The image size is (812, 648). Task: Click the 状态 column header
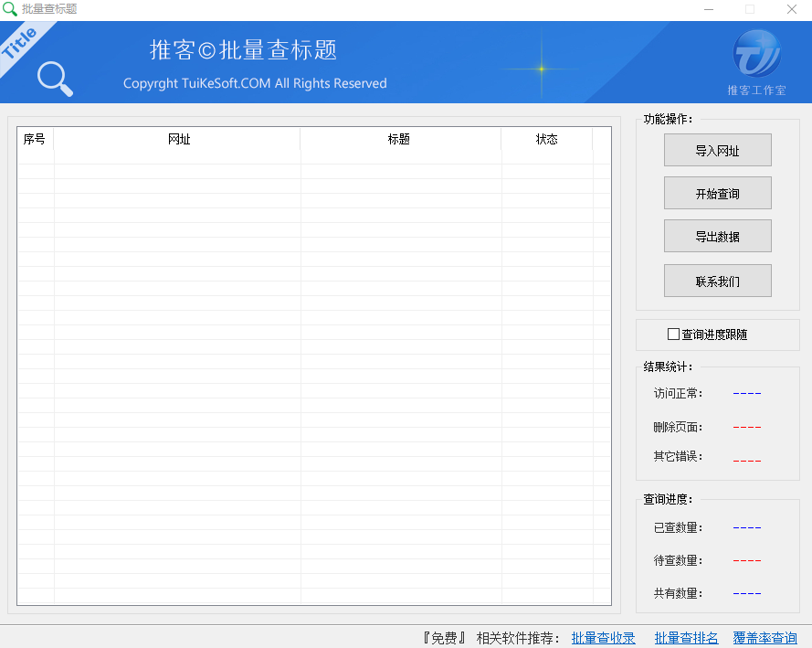click(x=546, y=140)
